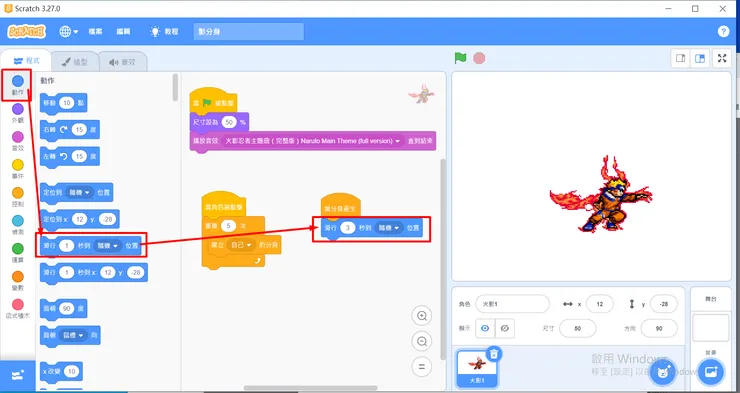This screenshot has width=740, height=393.
Task: Open the choose a sprite cat button
Action: (662, 372)
